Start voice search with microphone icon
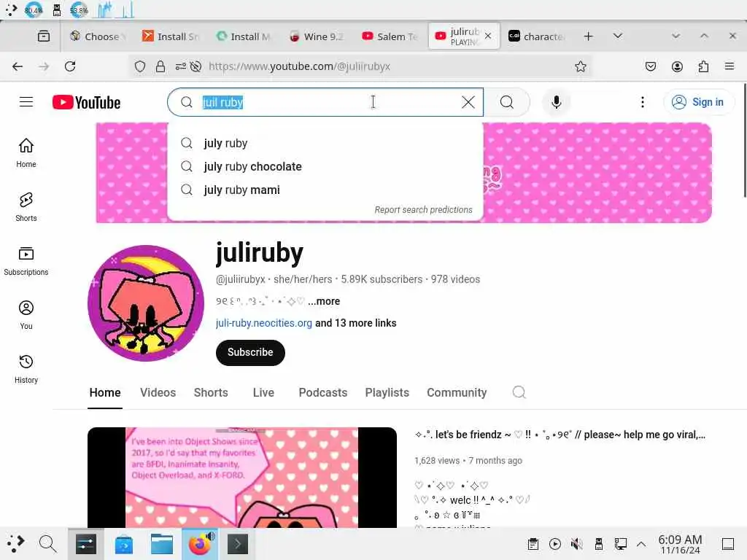747x560 pixels. [x=556, y=102]
